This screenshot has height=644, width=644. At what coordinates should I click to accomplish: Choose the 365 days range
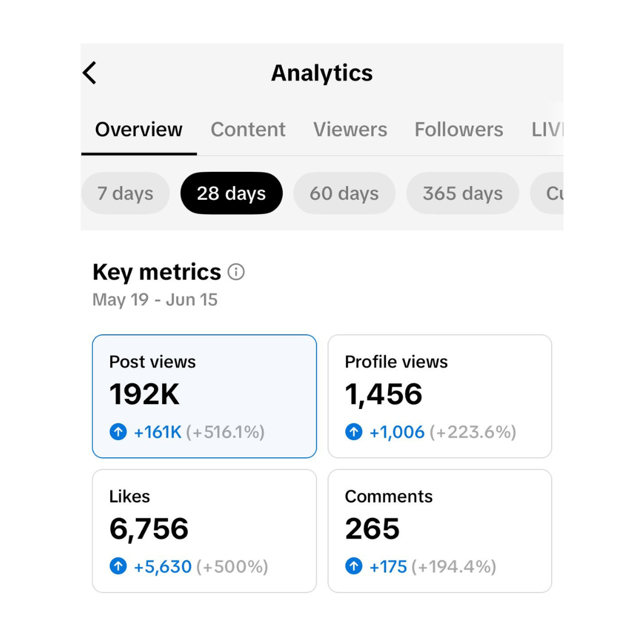tap(463, 193)
